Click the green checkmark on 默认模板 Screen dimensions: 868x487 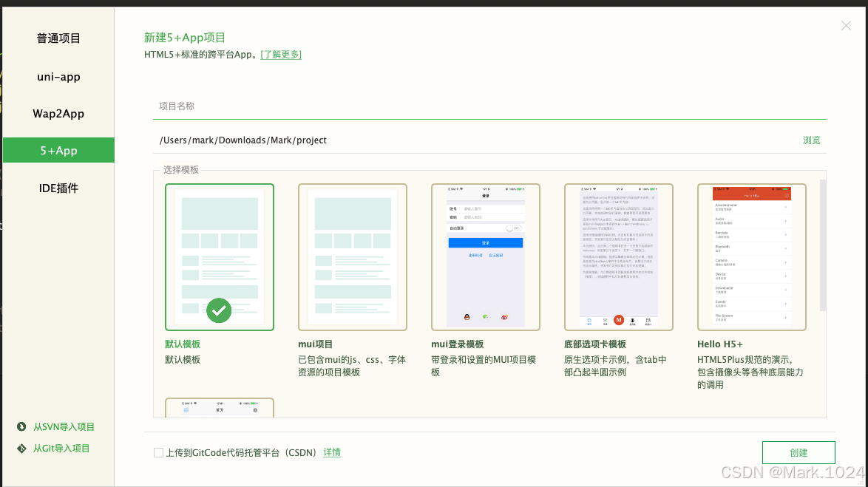pos(219,310)
